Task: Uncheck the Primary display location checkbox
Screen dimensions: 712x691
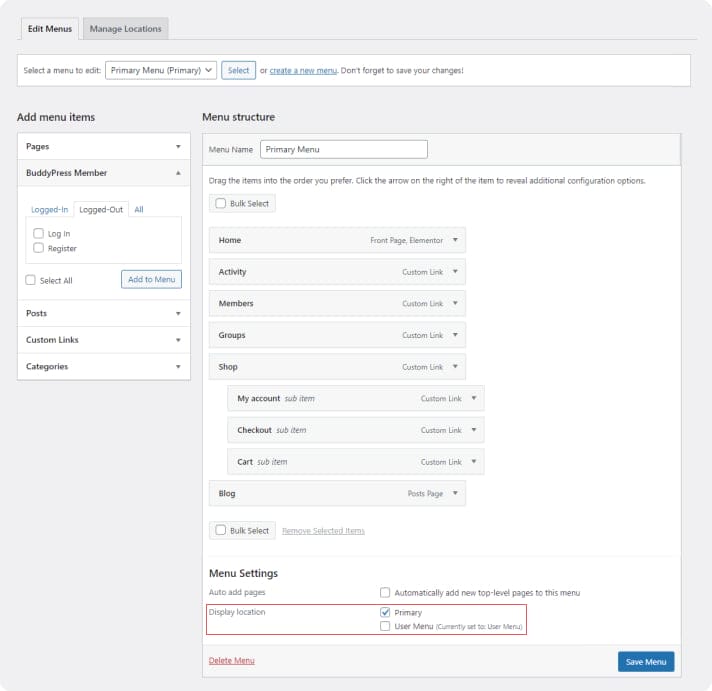Action: coord(385,612)
